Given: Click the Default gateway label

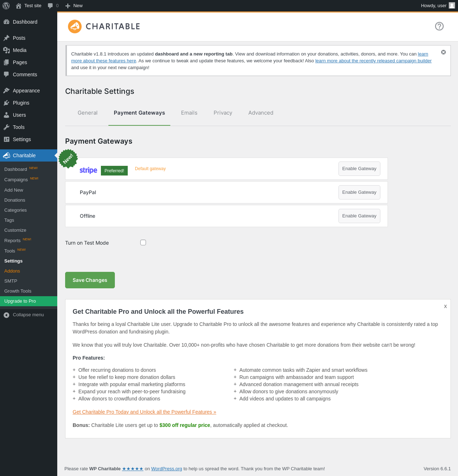Looking at the screenshot, I should pos(150,169).
